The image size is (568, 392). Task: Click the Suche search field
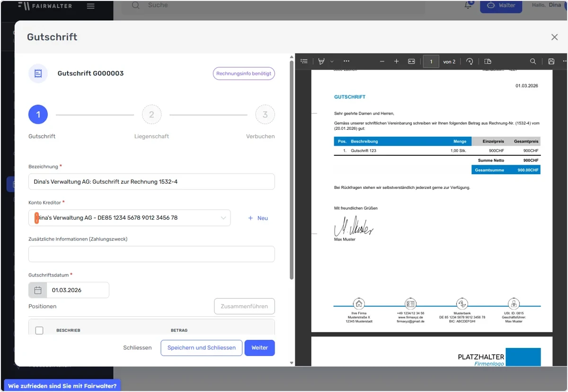coord(272,6)
